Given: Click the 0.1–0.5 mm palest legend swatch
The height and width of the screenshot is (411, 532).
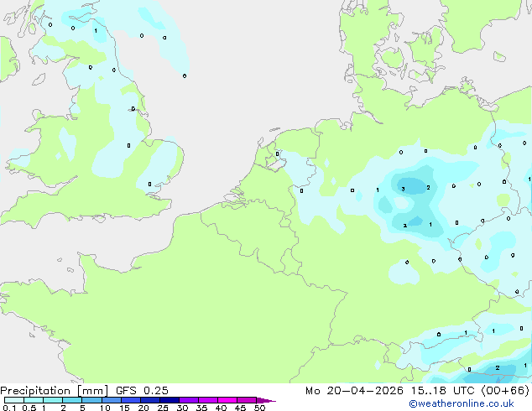Looking at the screenshot, I should coord(14,400).
